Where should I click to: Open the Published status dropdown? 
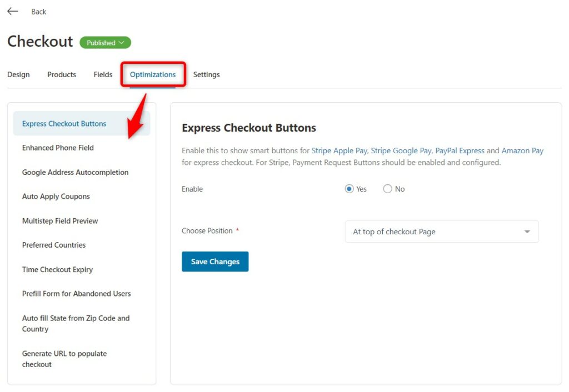(105, 42)
